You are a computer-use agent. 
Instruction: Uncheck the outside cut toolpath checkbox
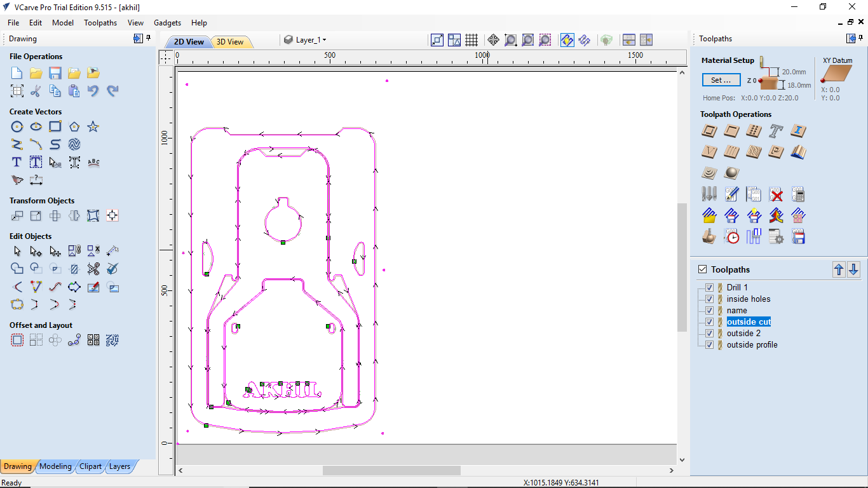pos(710,322)
